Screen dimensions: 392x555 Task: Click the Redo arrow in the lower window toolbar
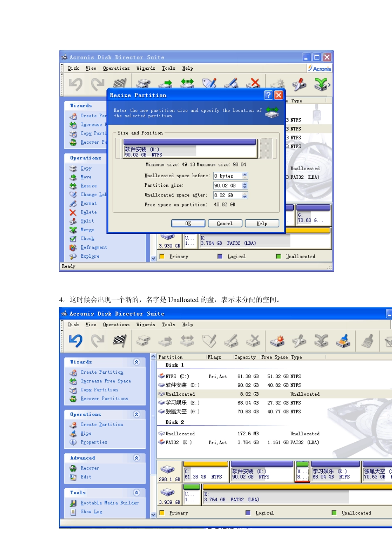[98, 341]
